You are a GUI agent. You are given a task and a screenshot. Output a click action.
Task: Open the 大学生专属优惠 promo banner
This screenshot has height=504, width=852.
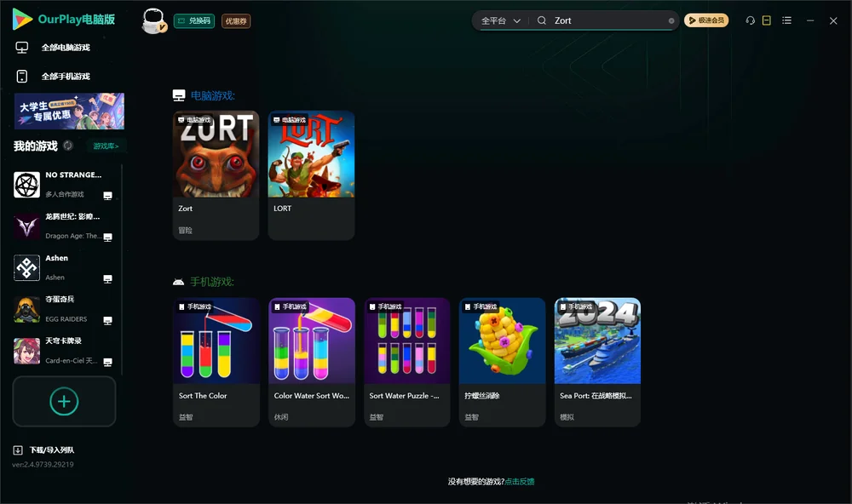pos(69,111)
